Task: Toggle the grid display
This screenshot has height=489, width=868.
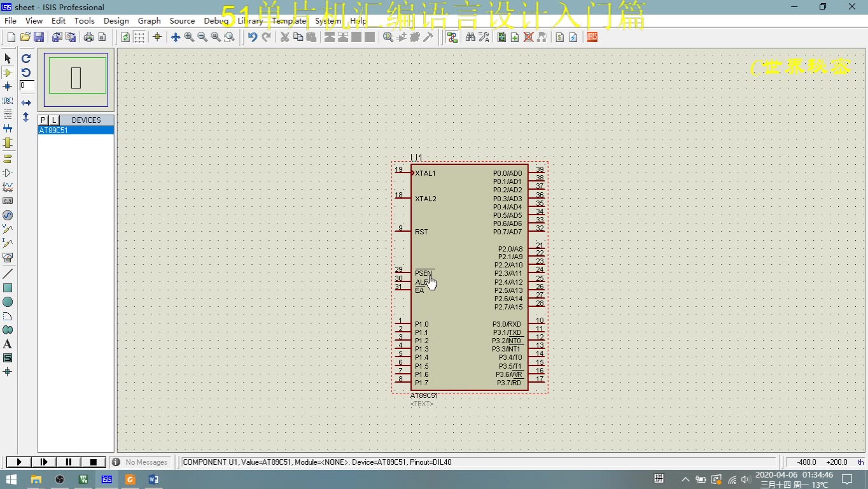Action: tap(139, 38)
